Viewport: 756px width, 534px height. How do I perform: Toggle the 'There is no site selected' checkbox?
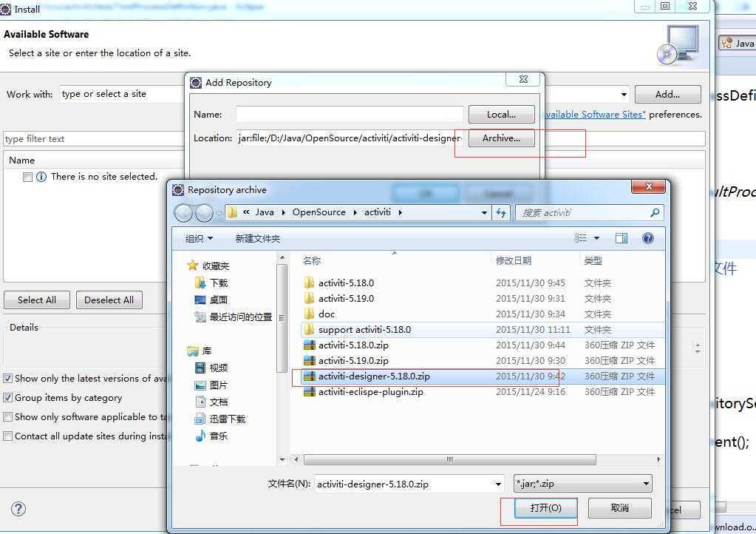tap(27, 177)
